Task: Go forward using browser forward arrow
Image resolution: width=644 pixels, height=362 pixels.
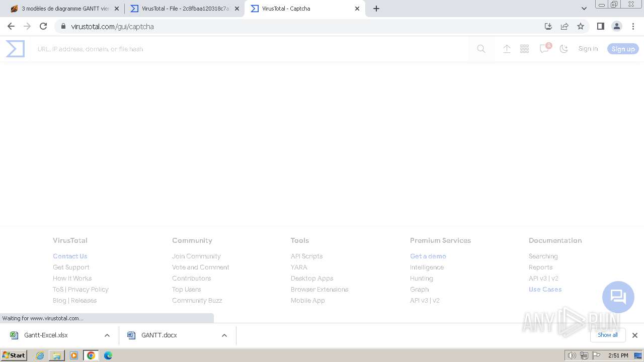Action: click(27, 26)
